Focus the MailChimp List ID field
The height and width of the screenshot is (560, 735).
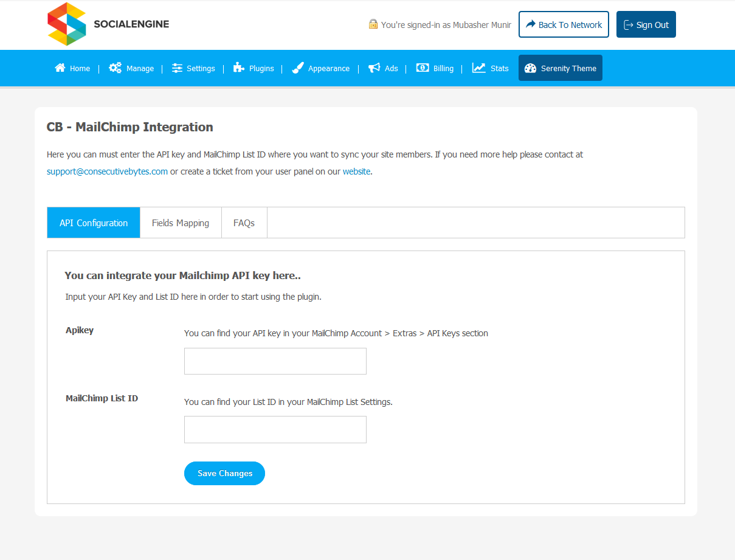click(x=275, y=430)
